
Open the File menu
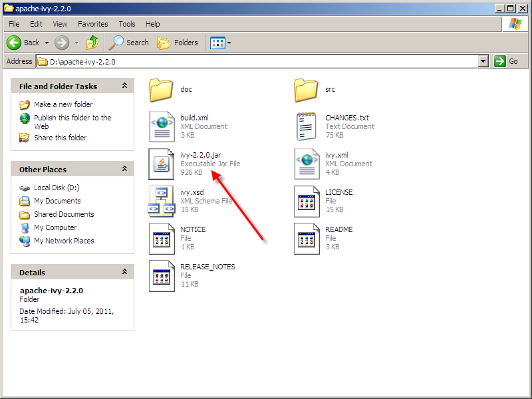(14, 24)
